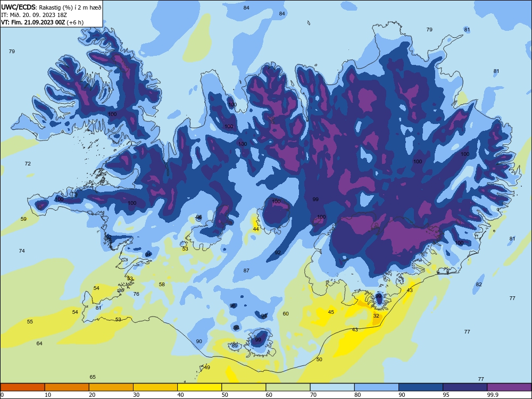The width and height of the screenshot is (532, 399).
Task: Select the '87' humidity value
Action: [246, 270]
